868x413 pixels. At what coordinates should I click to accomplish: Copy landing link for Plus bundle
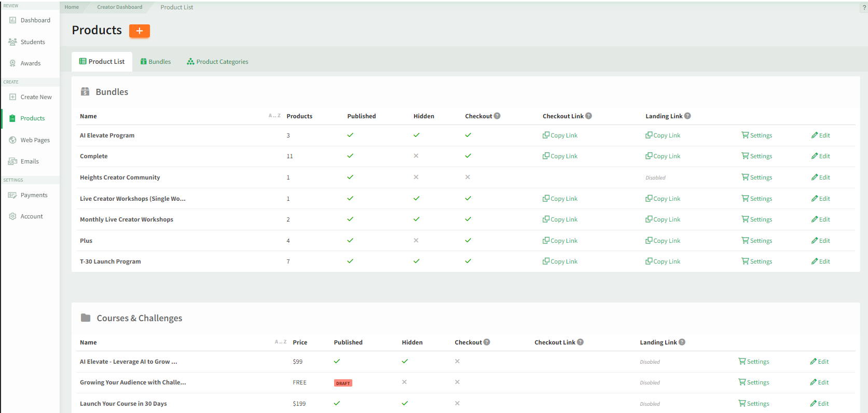pos(663,241)
